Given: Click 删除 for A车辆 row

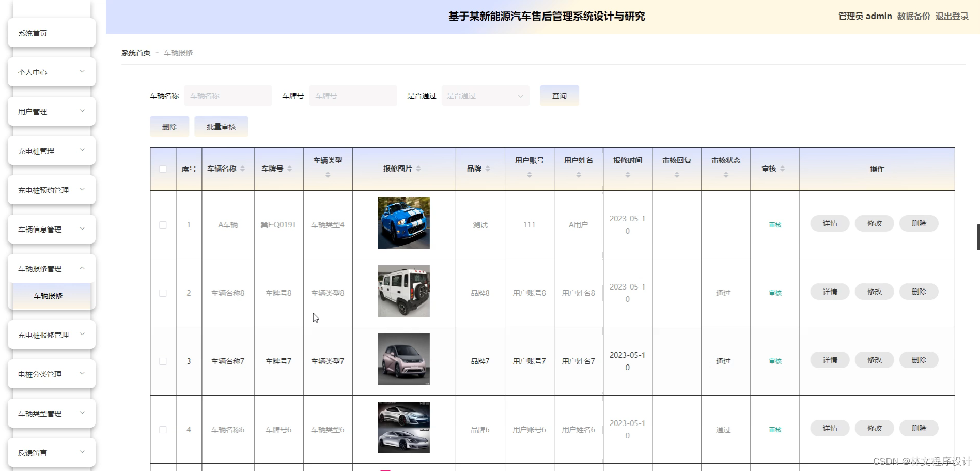Looking at the screenshot, I should [x=919, y=223].
